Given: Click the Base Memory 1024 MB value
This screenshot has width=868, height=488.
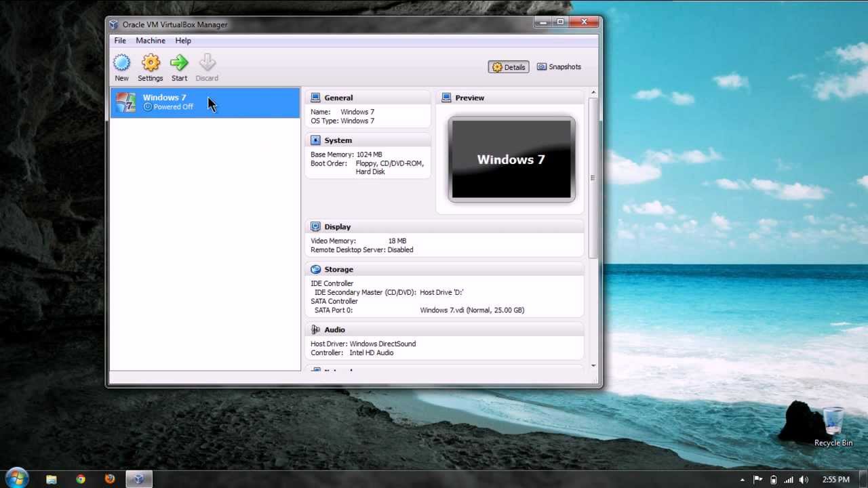Looking at the screenshot, I should (x=369, y=155).
